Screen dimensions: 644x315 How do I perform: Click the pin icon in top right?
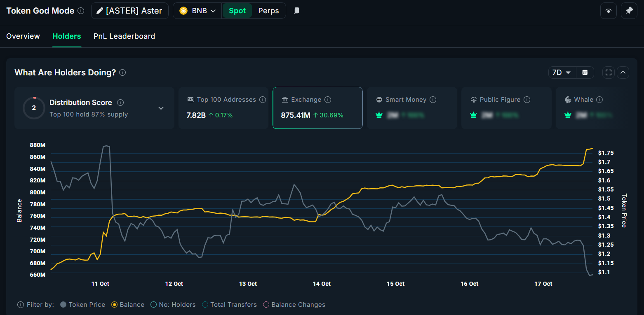629,11
